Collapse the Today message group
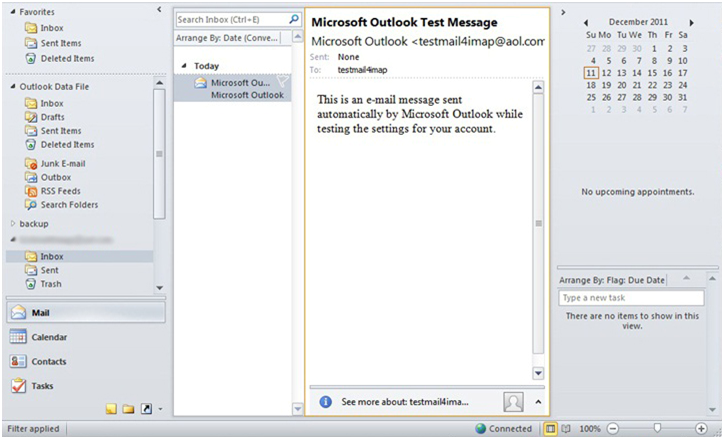Screen dimensions: 724x439 coord(184,66)
